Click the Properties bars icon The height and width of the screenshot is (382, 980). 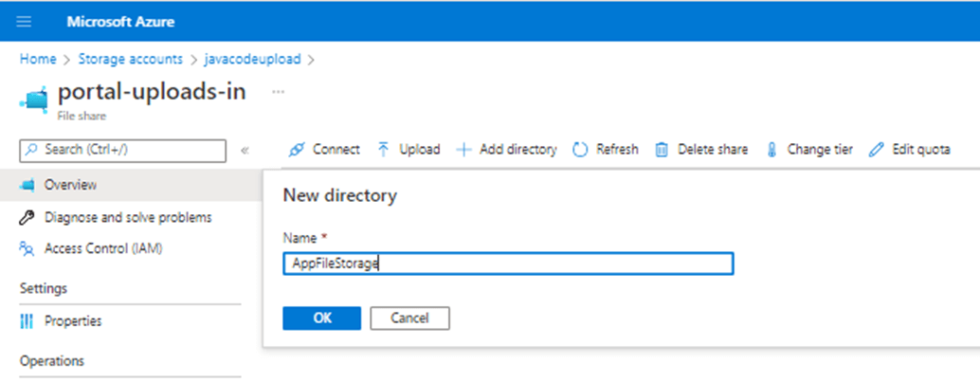[27, 321]
